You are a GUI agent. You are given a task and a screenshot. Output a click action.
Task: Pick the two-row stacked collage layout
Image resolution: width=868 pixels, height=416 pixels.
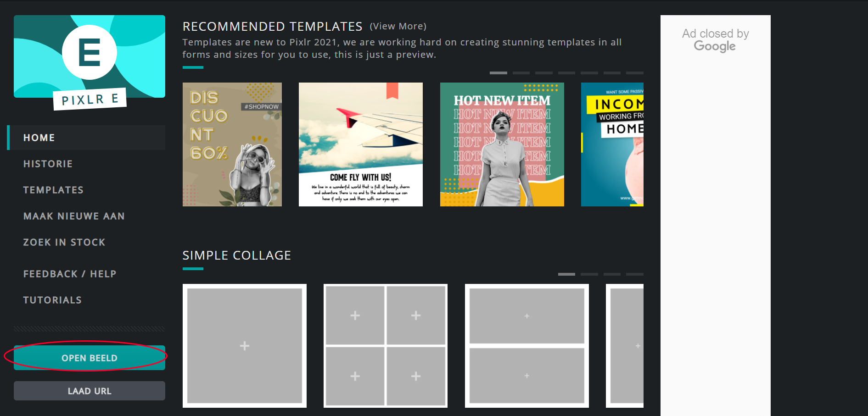tap(527, 346)
